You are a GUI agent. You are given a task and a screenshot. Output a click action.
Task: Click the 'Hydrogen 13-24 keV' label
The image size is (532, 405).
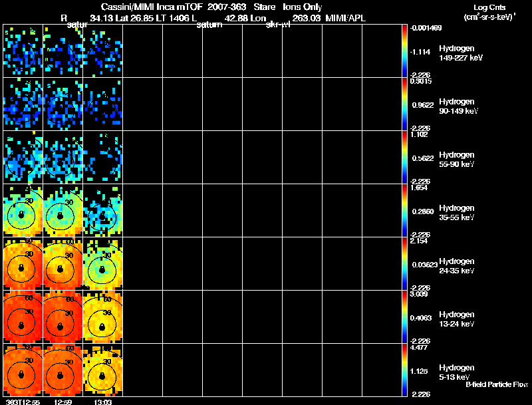(x=457, y=319)
